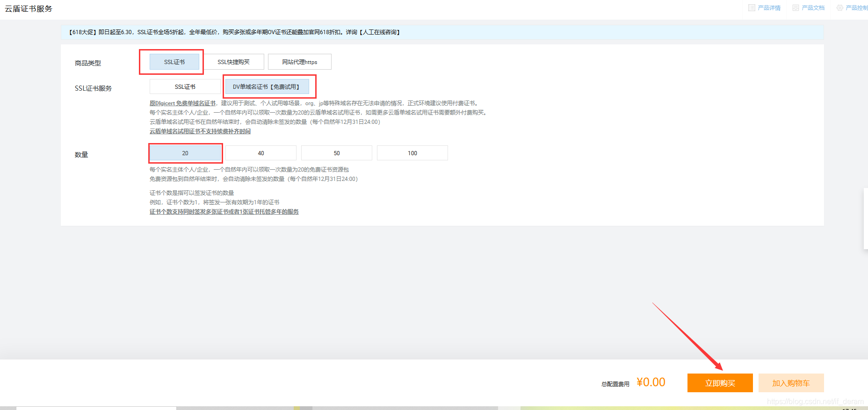Click the text 证书个数是指可以签发证书的数量
Viewport: 868px width, 410px height.
[x=192, y=193]
